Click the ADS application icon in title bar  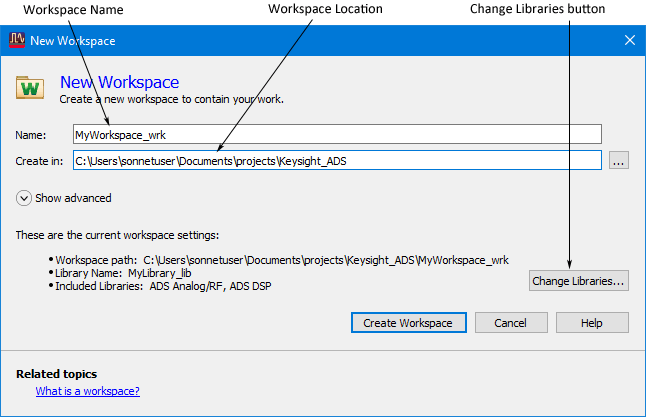(17, 40)
